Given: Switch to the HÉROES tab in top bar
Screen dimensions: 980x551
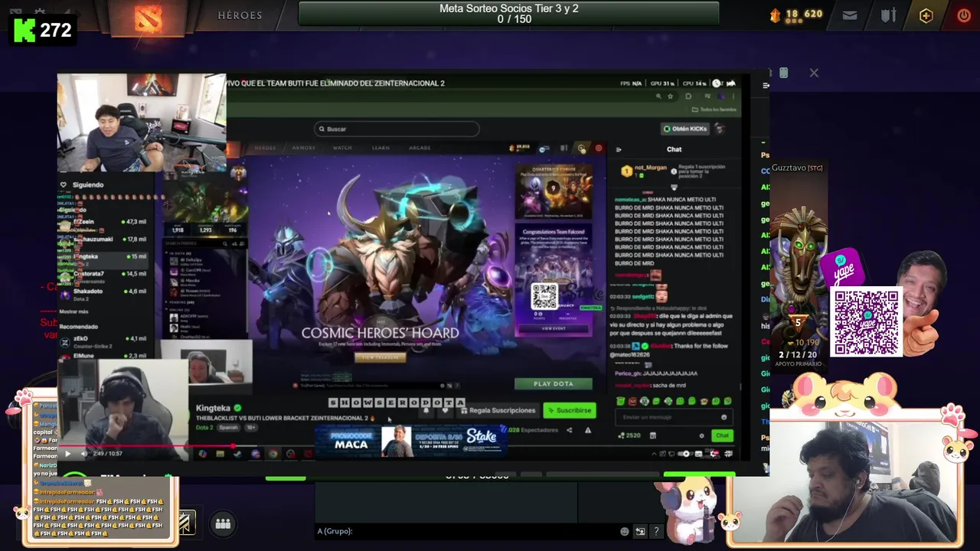Looking at the screenshot, I should click(x=240, y=15).
